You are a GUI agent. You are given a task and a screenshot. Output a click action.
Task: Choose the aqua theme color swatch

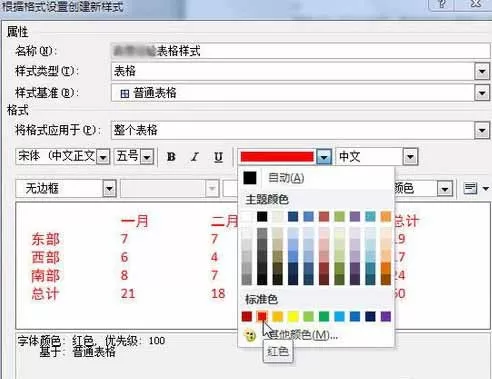tap(370, 216)
